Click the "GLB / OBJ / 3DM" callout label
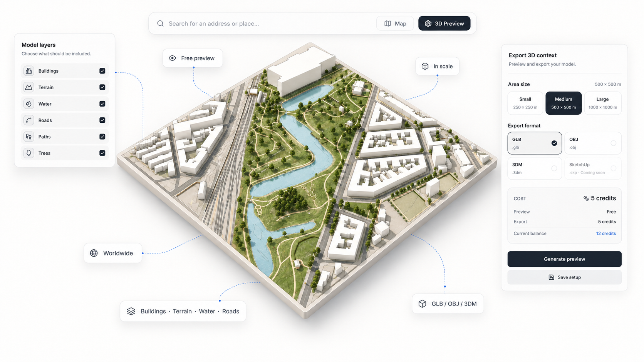The image size is (644, 362). 448,304
